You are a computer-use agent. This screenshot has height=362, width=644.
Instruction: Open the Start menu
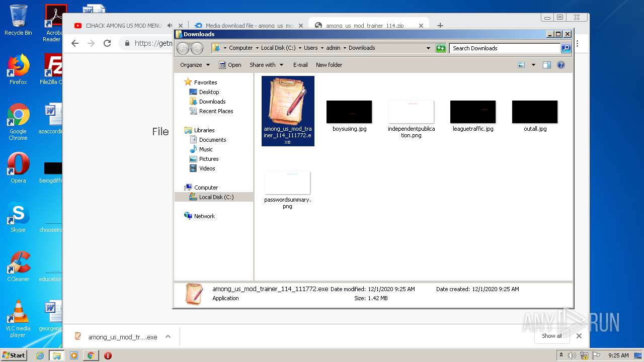click(14, 355)
